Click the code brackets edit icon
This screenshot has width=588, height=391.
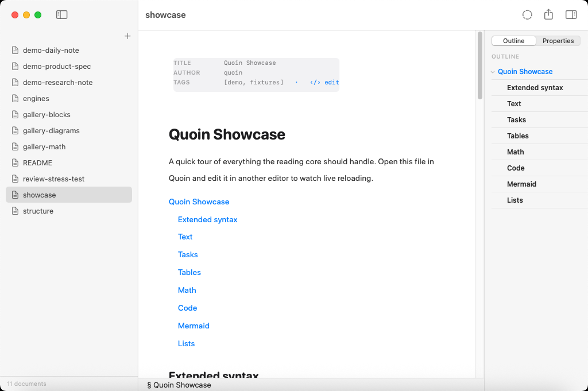point(315,83)
